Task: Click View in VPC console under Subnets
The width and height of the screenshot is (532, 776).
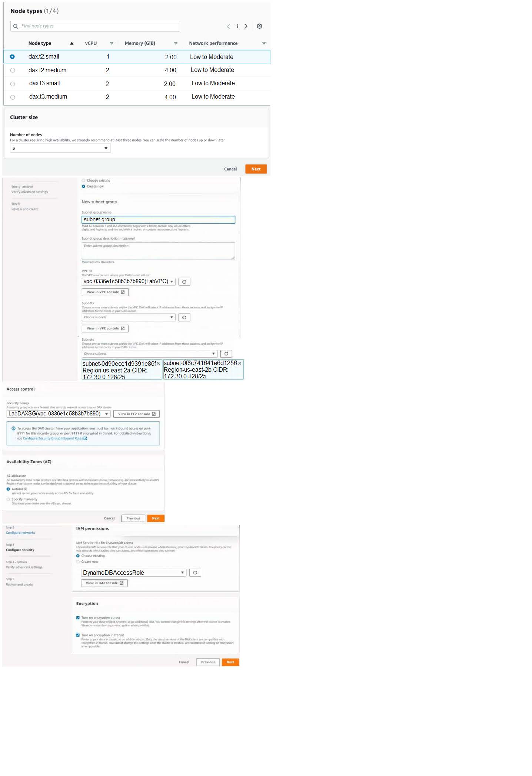Action: pyautogui.click(x=105, y=328)
